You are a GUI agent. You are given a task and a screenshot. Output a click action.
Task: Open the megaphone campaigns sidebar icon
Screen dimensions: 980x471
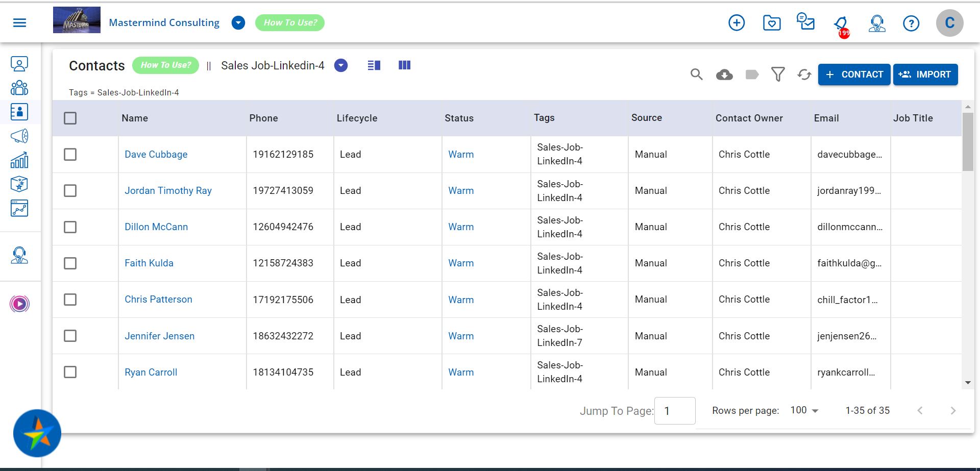[x=19, y=136]
